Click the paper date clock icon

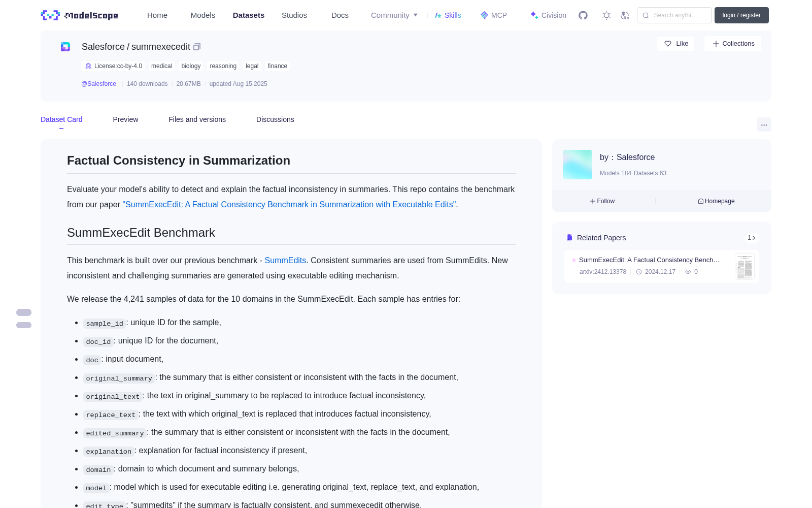click(x=639, y=272)
